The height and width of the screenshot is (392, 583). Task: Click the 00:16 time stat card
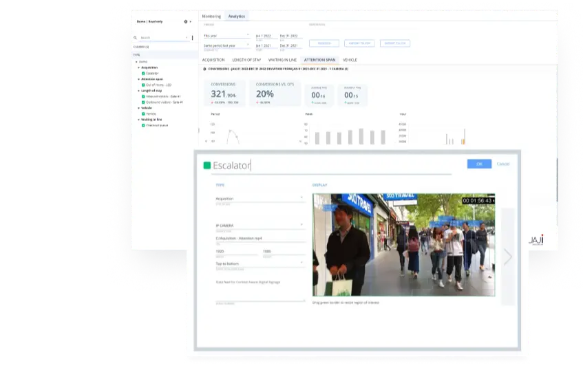[319, 95]
